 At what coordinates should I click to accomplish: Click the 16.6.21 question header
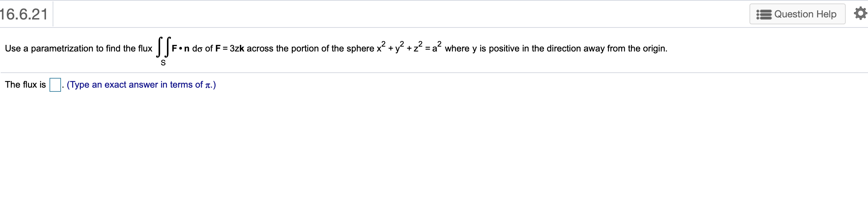(x=23, y=13)
